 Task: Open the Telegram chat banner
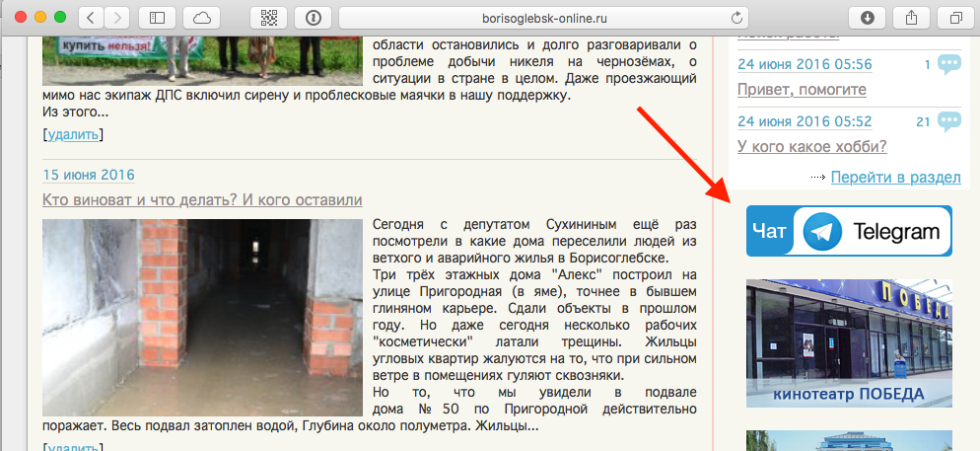pos(849,231)
